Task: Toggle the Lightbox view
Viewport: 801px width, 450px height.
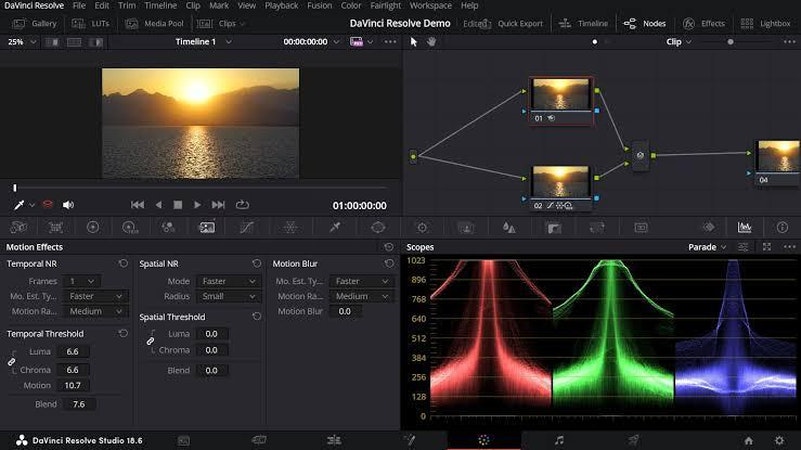Action: pos(765,23)
